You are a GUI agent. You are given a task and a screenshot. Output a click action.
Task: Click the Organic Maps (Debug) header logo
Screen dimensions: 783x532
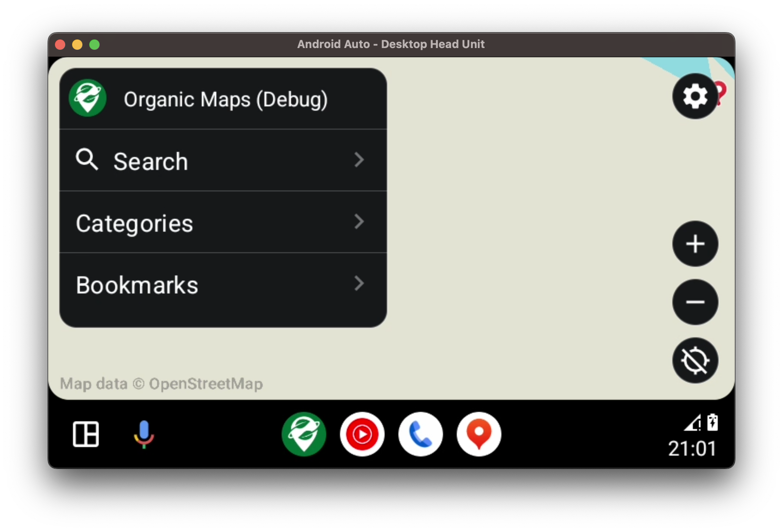click(88, 97)
